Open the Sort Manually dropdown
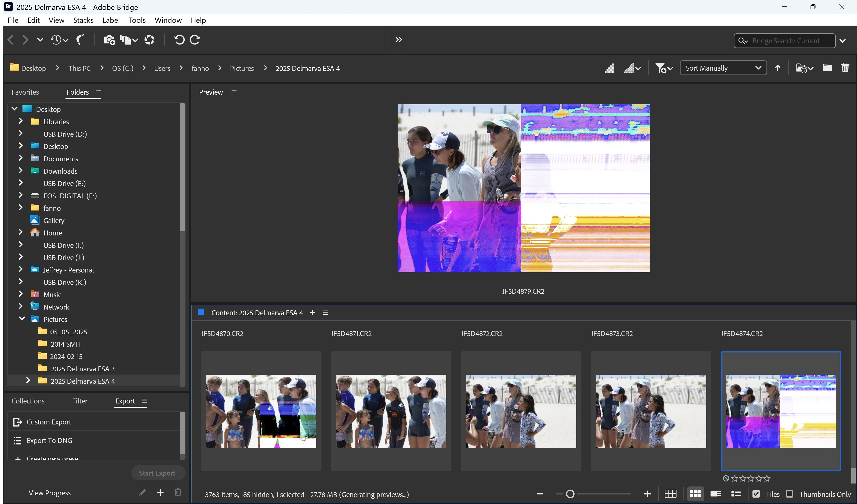The image size is (857, 504). tap(723, 68)
